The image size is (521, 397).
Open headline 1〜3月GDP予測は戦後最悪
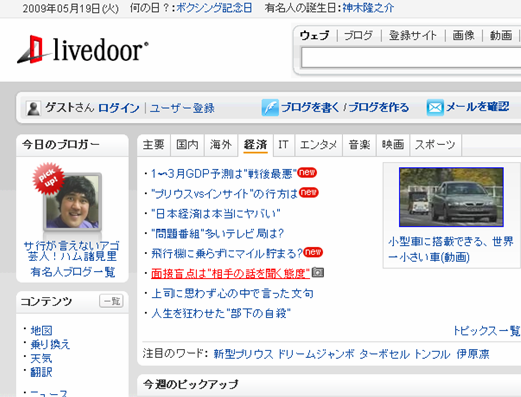(x=224, y=174)
